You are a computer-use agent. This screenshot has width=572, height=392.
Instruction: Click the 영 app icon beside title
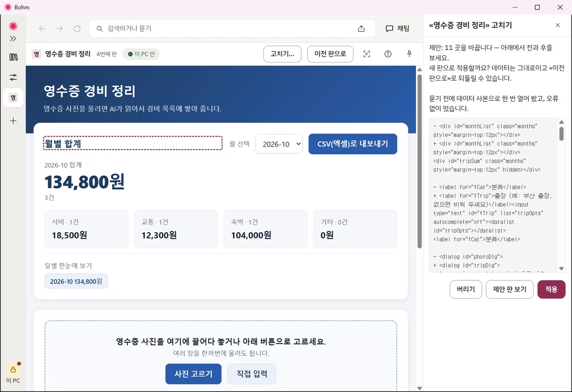[x=37, y=54]
